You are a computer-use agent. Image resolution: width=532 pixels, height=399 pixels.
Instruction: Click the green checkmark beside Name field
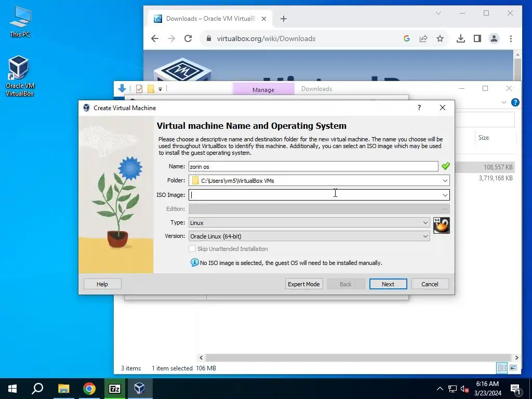click(x=445, y=166)
